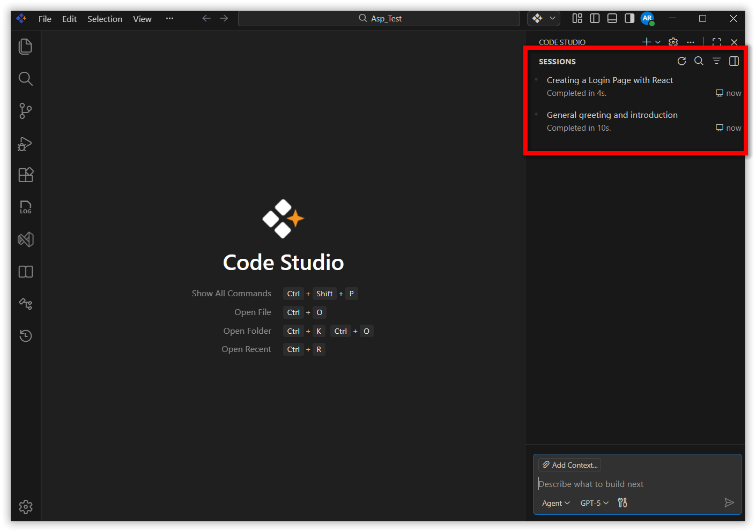Open the Search view in activity bar
Viewport: 756px width, 532px height.
point(25,79)
